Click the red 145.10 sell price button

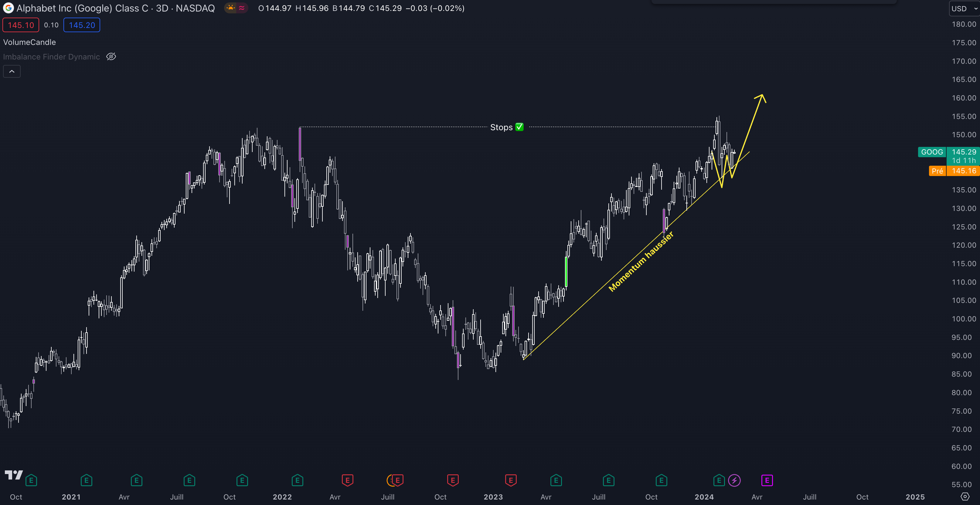21,25
